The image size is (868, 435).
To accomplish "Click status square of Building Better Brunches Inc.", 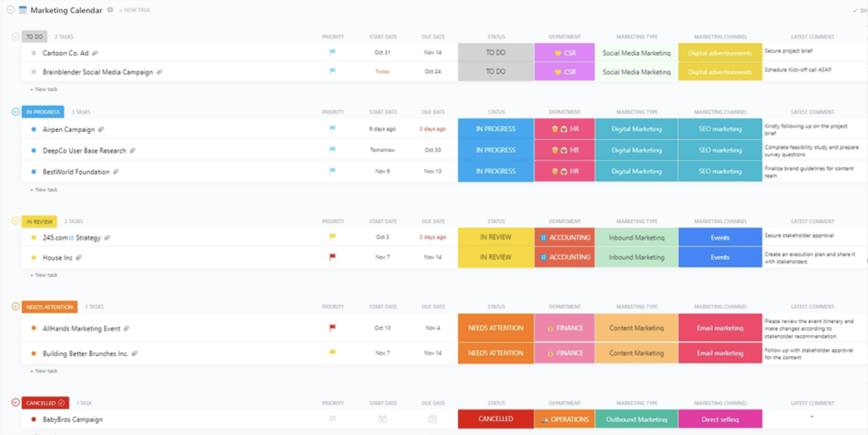I will 33,353.
